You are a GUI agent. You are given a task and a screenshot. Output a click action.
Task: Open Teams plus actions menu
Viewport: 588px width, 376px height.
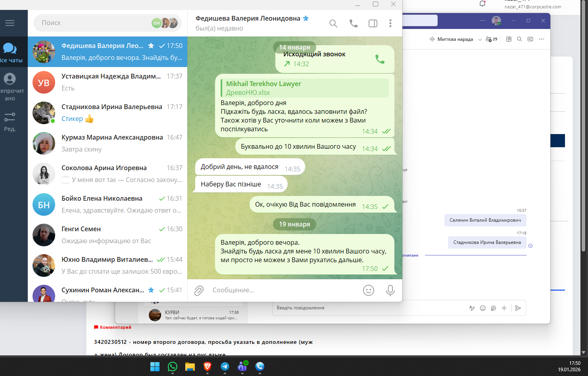pos(504,308)
